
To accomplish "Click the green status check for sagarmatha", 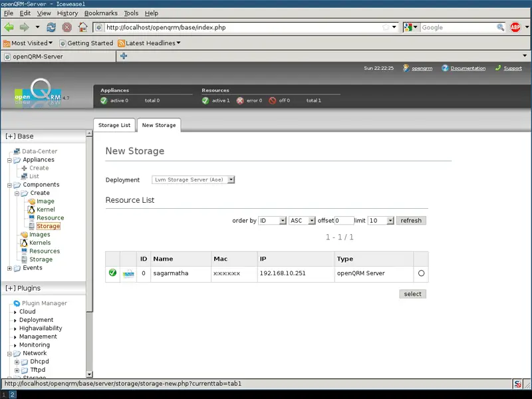I will pos(112,273).
